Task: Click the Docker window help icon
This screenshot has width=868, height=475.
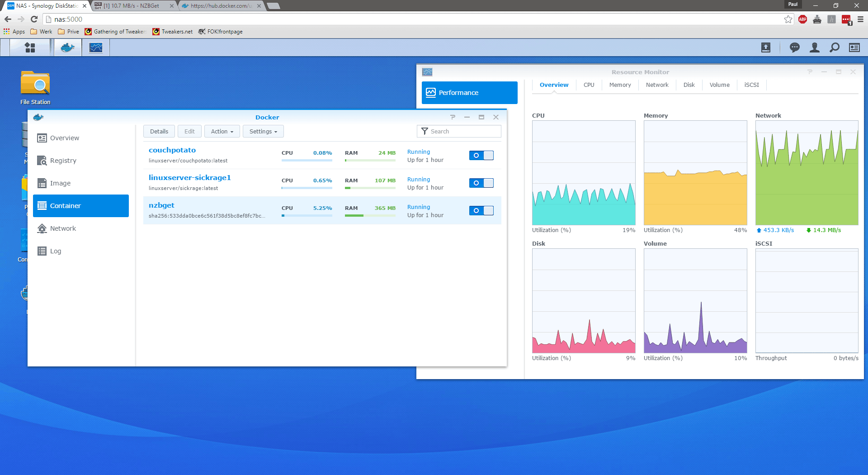Action: coord(453,117)
